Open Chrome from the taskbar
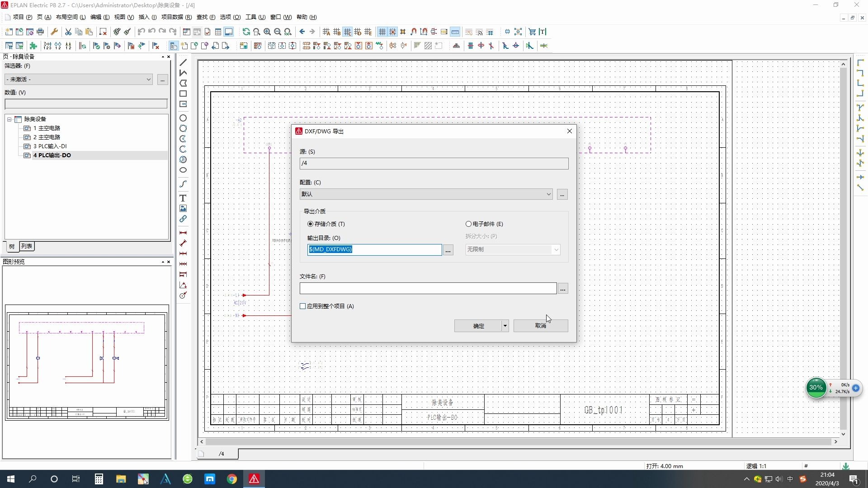 (232, 479)
